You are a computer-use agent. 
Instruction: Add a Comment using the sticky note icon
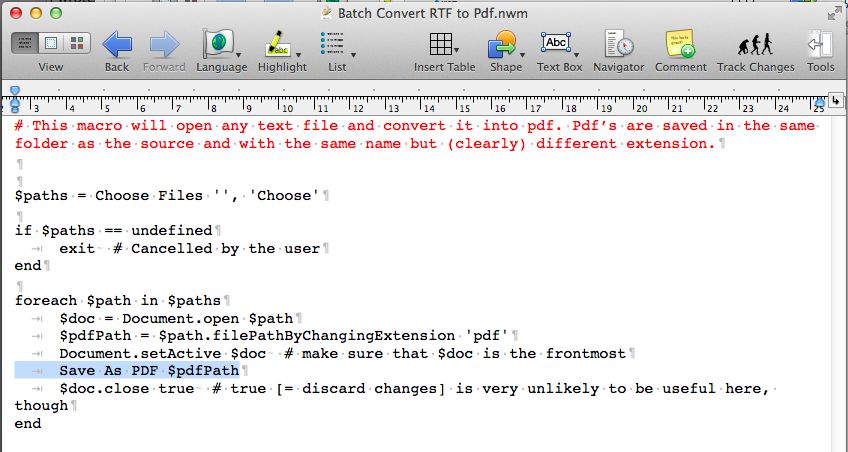point(680,45)
